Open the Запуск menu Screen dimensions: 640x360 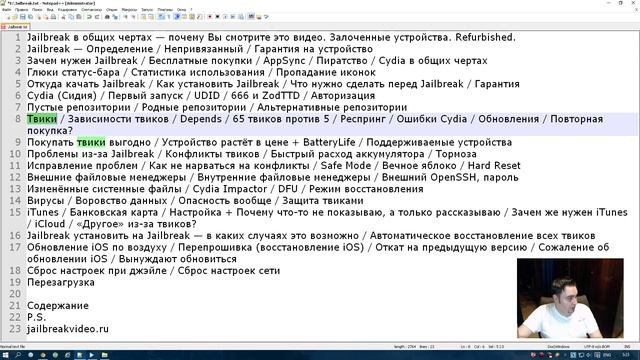pos(147,9)
